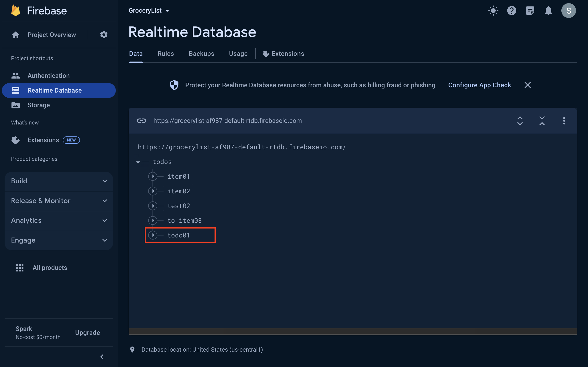Screen dimensions: 588x367
Task: Expand all database nodes icon
Action: [520, 121]
